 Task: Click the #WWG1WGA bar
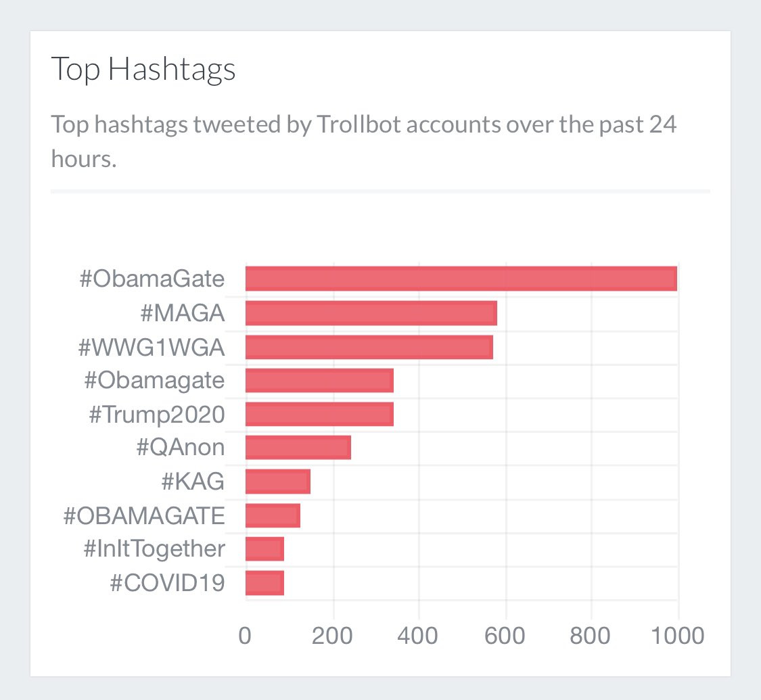coord(369,347)
